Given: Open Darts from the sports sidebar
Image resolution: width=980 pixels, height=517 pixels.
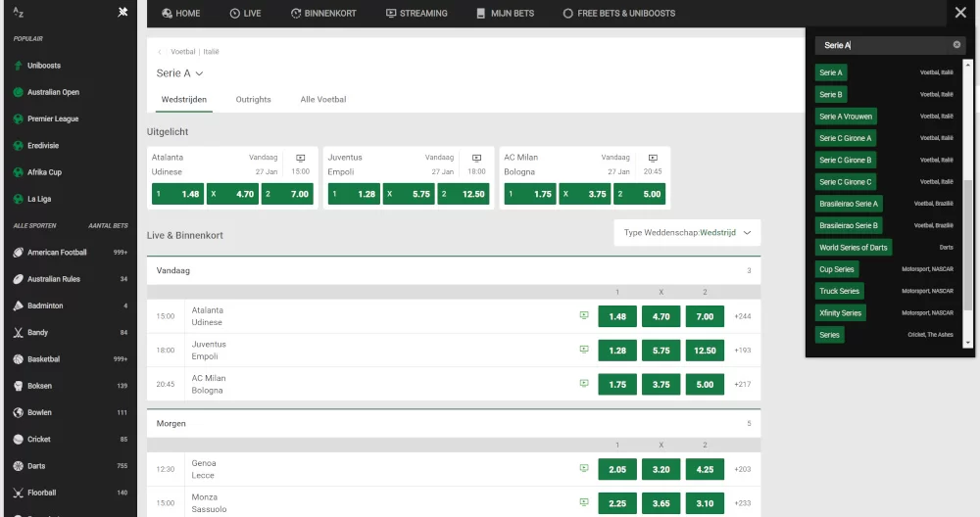Looking at the screenshot, I should 36,466.
